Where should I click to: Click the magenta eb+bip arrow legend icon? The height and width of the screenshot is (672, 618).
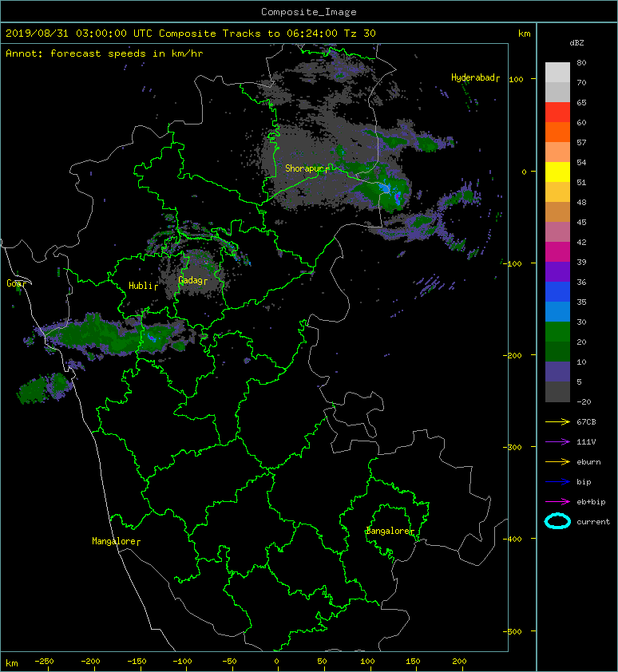click(557, 502)
